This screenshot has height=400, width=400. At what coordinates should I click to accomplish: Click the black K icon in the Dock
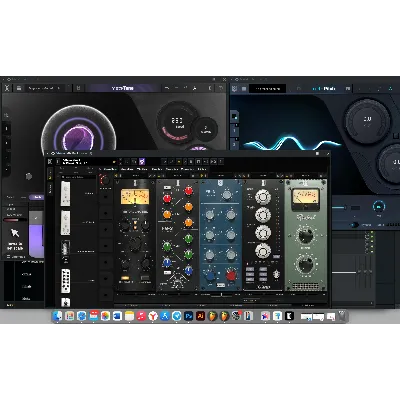coord(289,316)
